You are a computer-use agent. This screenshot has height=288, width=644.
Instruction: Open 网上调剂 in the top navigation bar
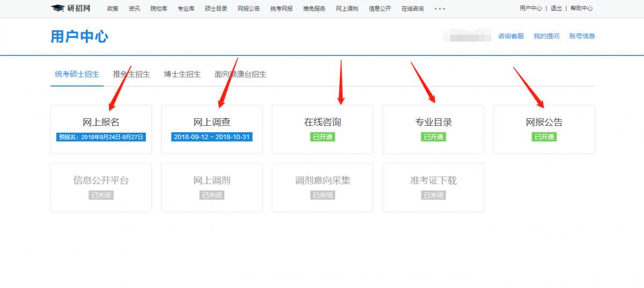click(x=347, y=9)
